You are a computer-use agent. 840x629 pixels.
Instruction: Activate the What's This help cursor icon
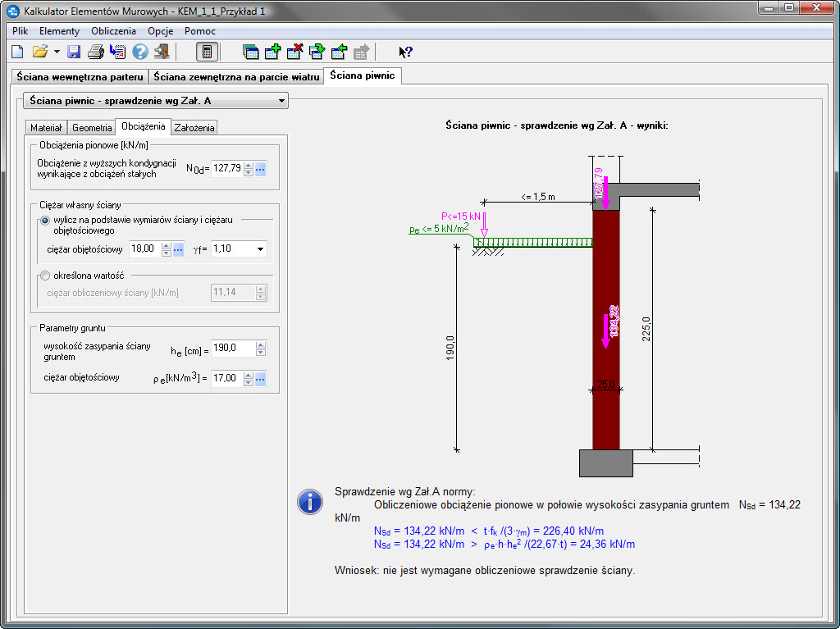pyautogui.click(x=405, y=52)
